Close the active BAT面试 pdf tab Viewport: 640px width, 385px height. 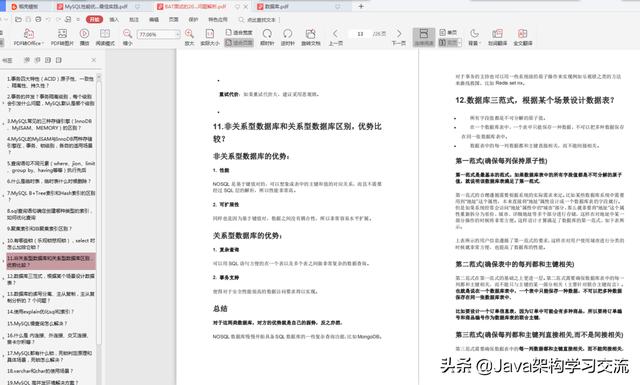tap(246, 7)
